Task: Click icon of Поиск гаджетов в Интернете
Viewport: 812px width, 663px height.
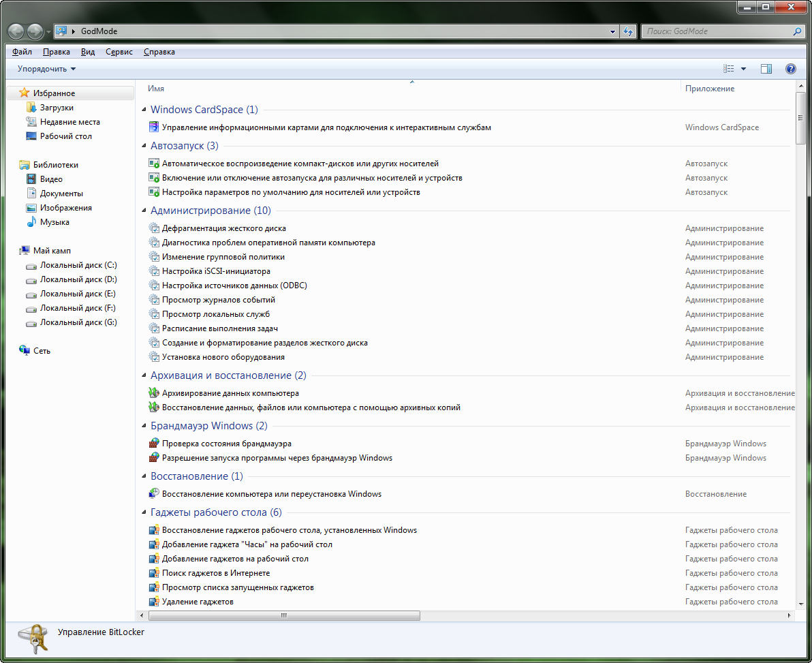Action: coord(153,573)
